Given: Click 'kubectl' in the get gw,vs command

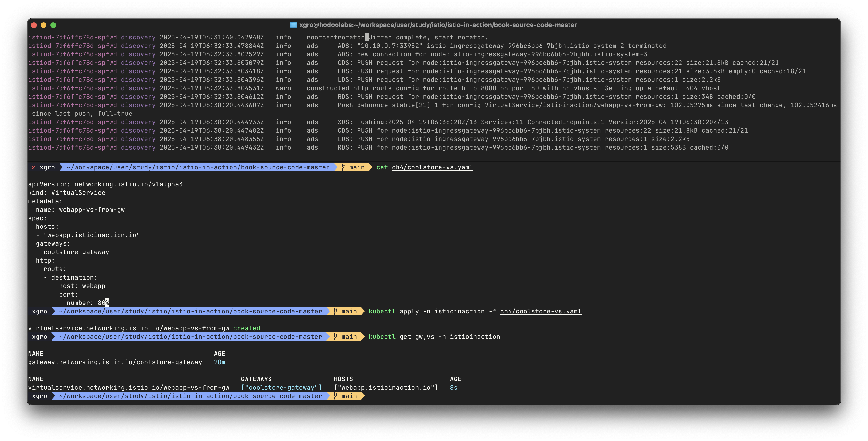Looking at the screenshot, I should point(382,336).
